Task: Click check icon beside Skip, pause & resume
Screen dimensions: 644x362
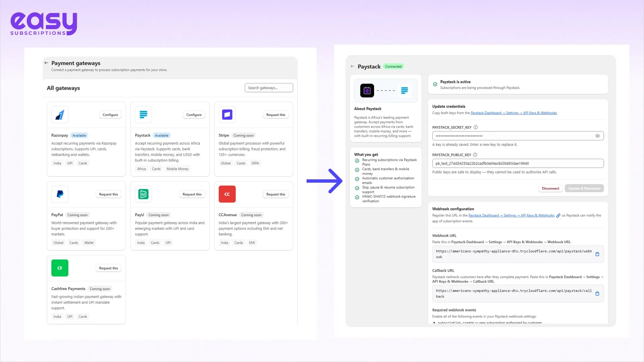Action: click(x=357, y=188)
